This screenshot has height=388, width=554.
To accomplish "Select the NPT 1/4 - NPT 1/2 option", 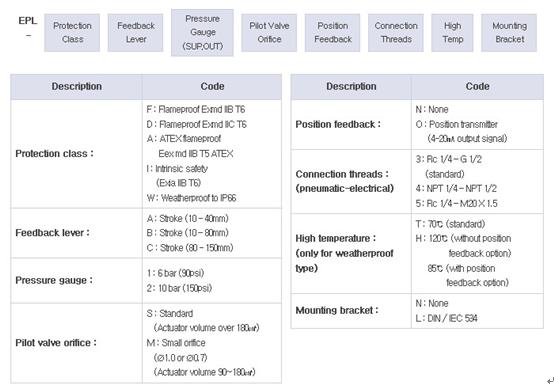I will point(456,188).
